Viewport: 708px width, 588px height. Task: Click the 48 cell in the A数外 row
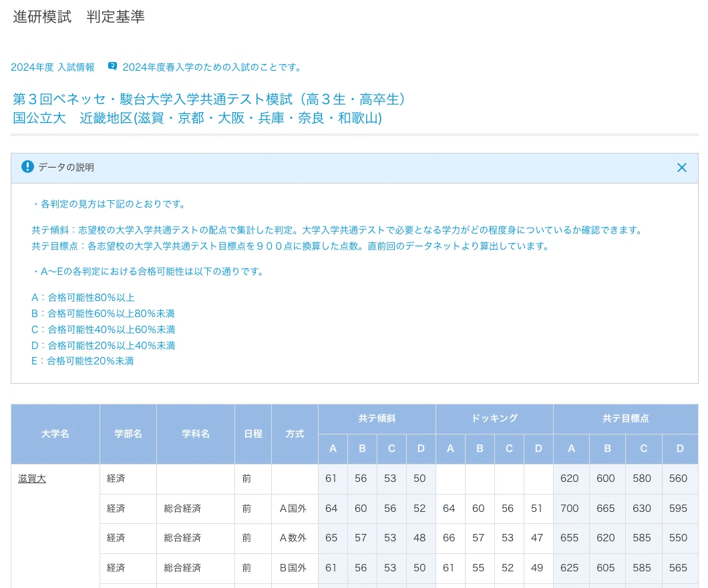pos(419,538)
